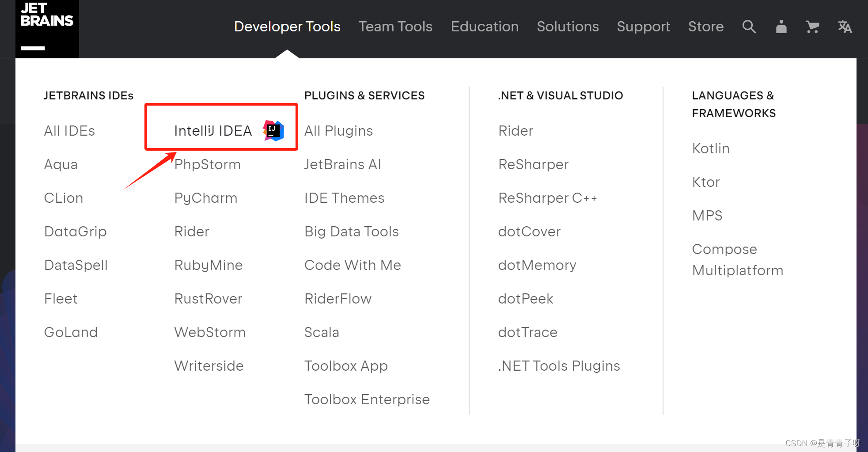This screenshot has height=452, width=868.
Task: Open Compose Multiplatform
Action: pyautogui.click(x=737, y=260)
